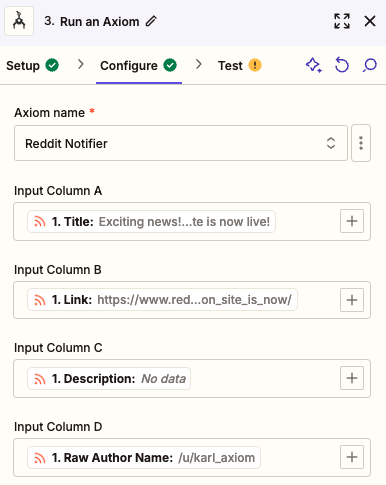Image resolution: width=386 pixels, height=485 pixels.
Task: Add data to Input Column B
Action: 352,300
